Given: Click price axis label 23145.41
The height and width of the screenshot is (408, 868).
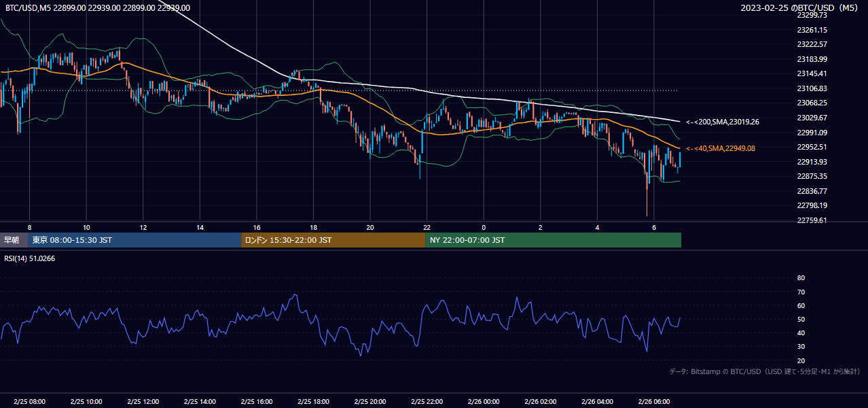Looking at the screenshot, I should coord(812,73).
